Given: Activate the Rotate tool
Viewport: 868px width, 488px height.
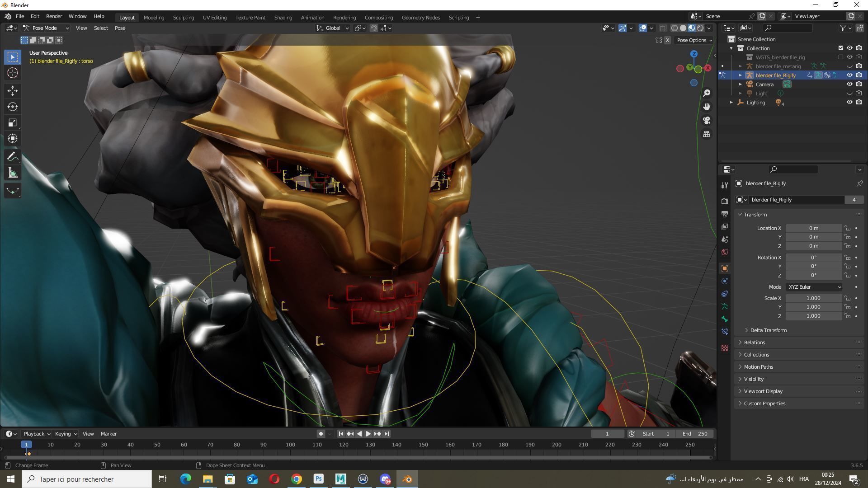Looking at the screenshot, I should click(x=13, y=107).
